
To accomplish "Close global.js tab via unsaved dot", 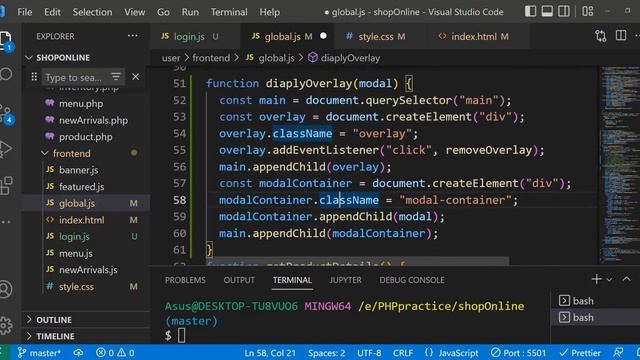I will tap(323, 36).
